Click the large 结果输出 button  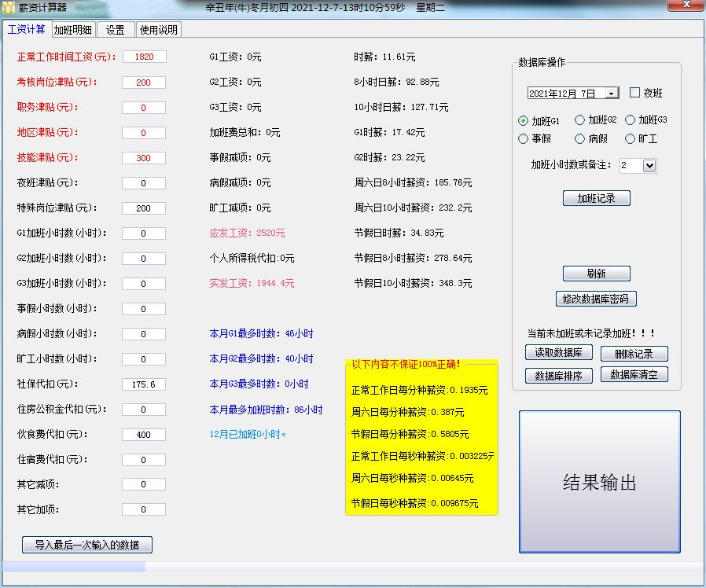click(599, 482)
